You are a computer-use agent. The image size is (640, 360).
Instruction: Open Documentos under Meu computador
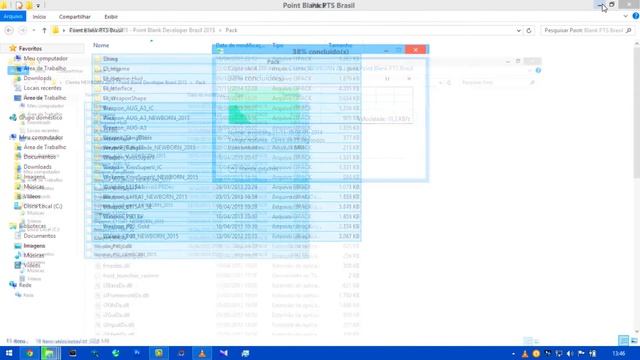pos(39,157)
